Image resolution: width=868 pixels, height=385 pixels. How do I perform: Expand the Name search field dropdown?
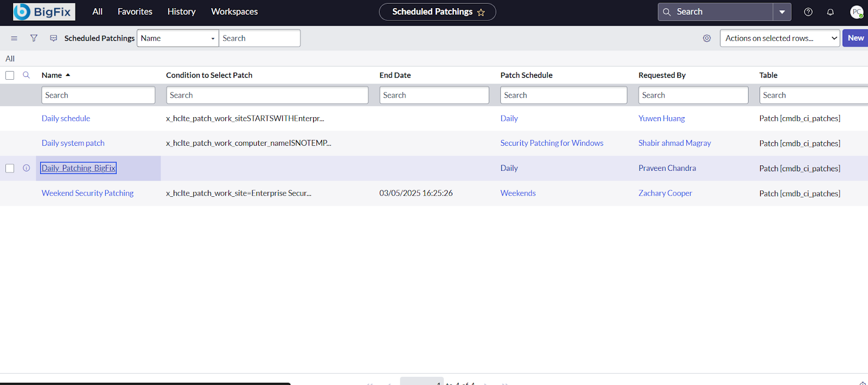tap(177, 38)
